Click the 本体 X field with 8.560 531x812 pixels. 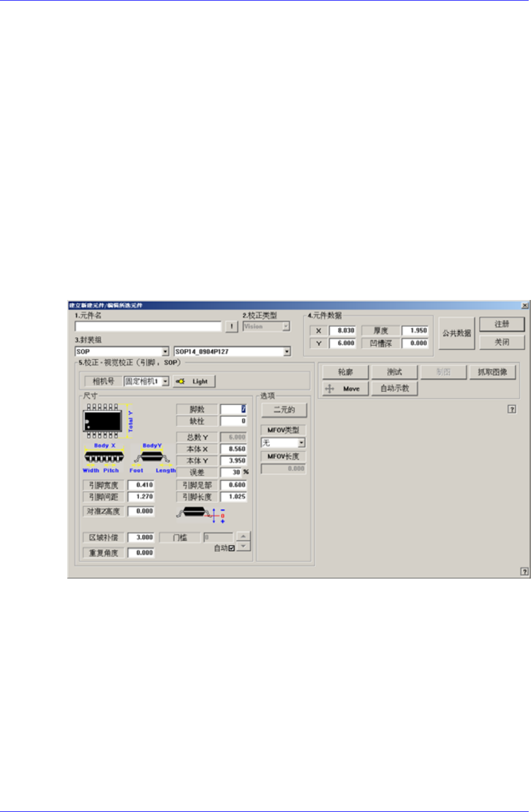[234, 449]
